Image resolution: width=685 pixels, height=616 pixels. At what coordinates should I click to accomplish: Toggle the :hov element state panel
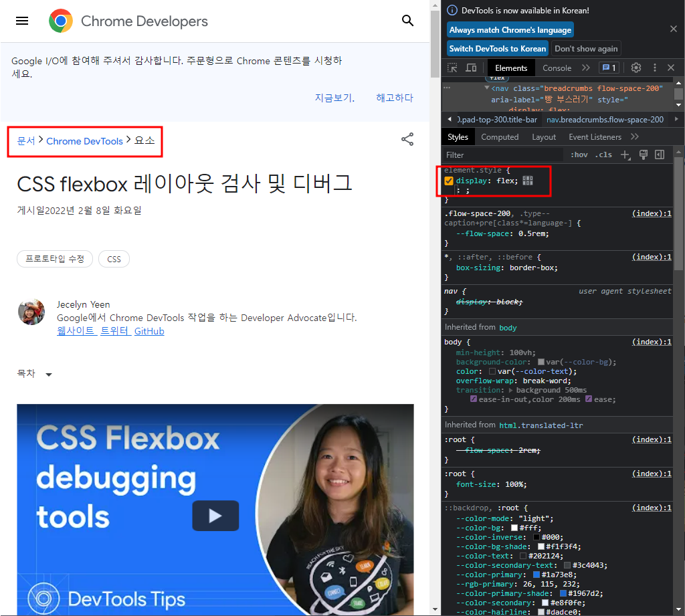point(579,155)
